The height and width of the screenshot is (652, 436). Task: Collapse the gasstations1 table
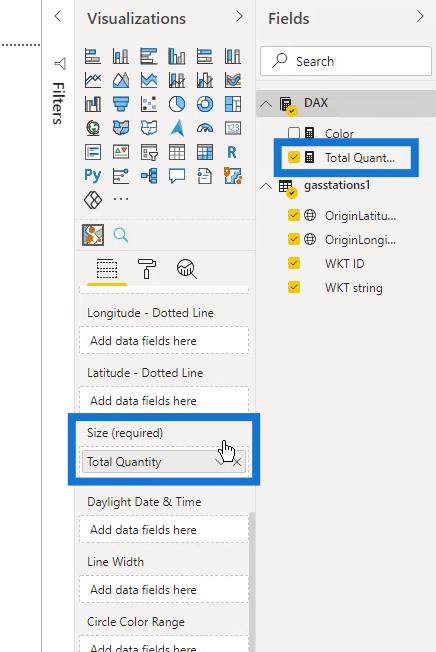click(x=266, y=186)
